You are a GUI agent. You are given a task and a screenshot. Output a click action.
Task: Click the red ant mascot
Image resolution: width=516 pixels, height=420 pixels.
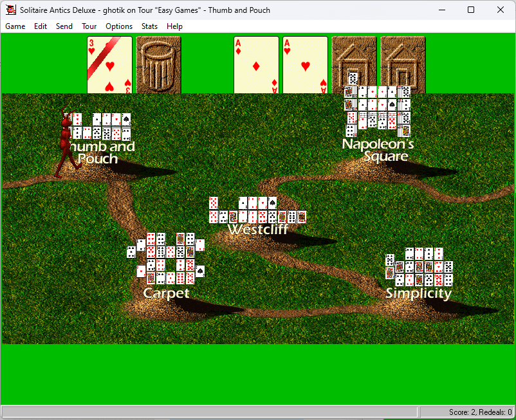point(67,142)
